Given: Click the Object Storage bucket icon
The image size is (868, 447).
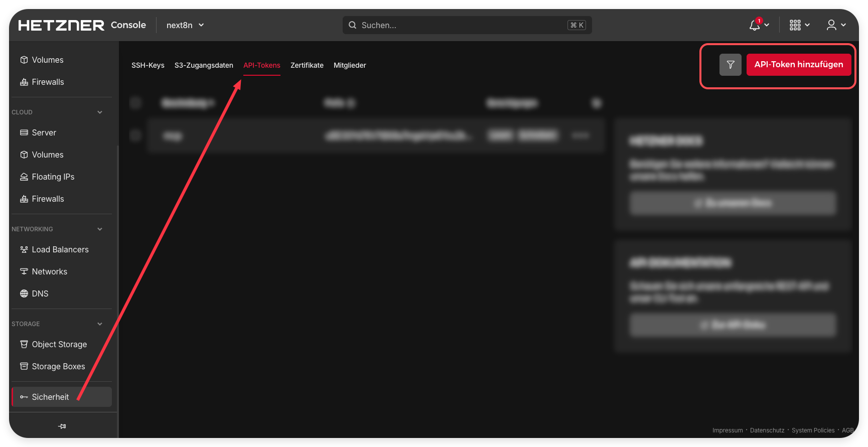Looking at the screenshot, I should point(24,344).
